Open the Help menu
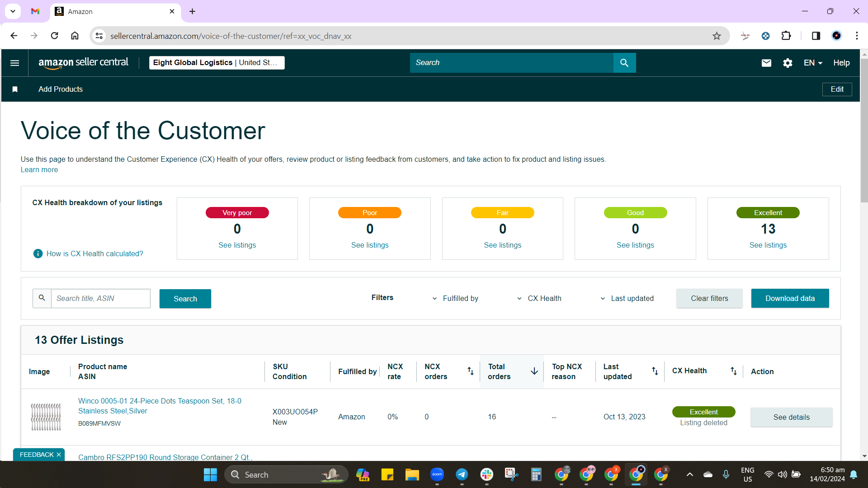This screenshot has height=488, width=868. (x=841, y=63)
